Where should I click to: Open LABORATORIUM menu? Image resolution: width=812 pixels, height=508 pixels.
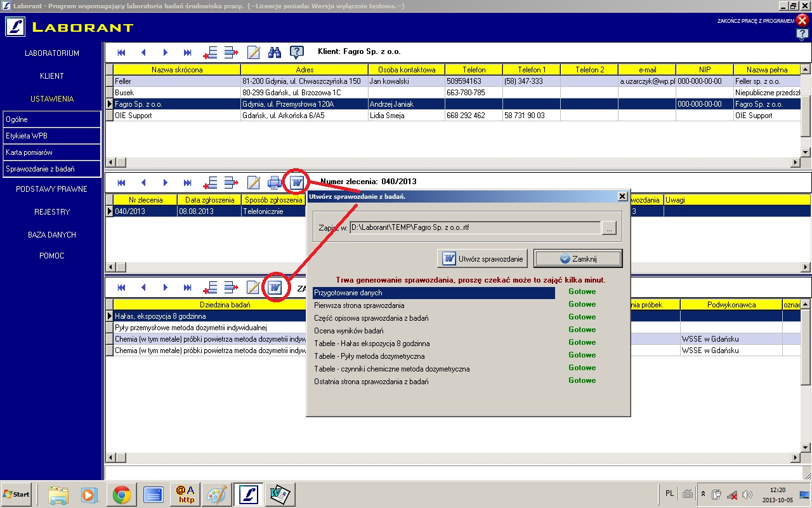pos(52,53)
